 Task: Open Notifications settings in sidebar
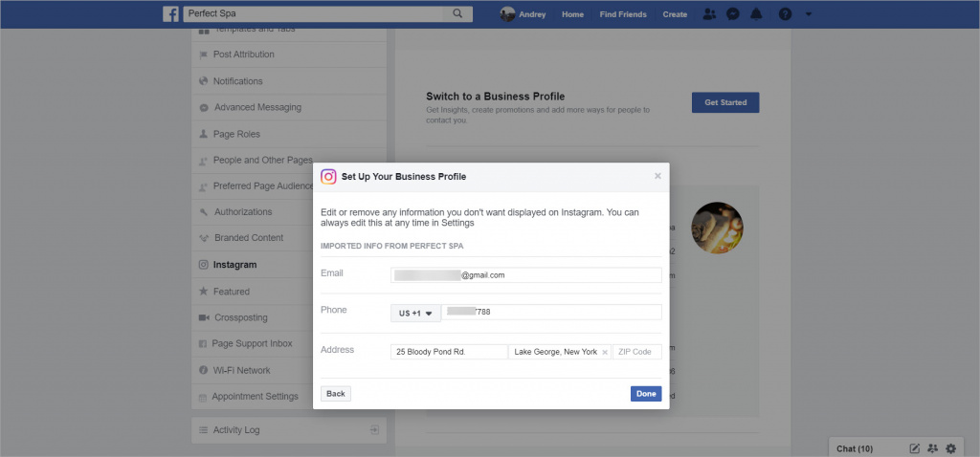(x=289, y=81)
